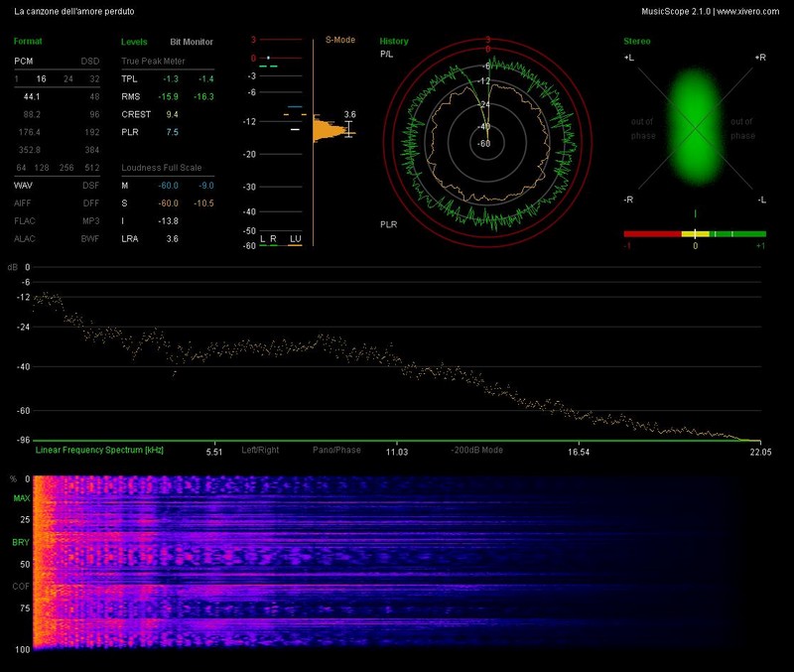The width and height of the screenshot is (794, 672).
Task: Click the PLR value 7.5
Action: point(172,132)
